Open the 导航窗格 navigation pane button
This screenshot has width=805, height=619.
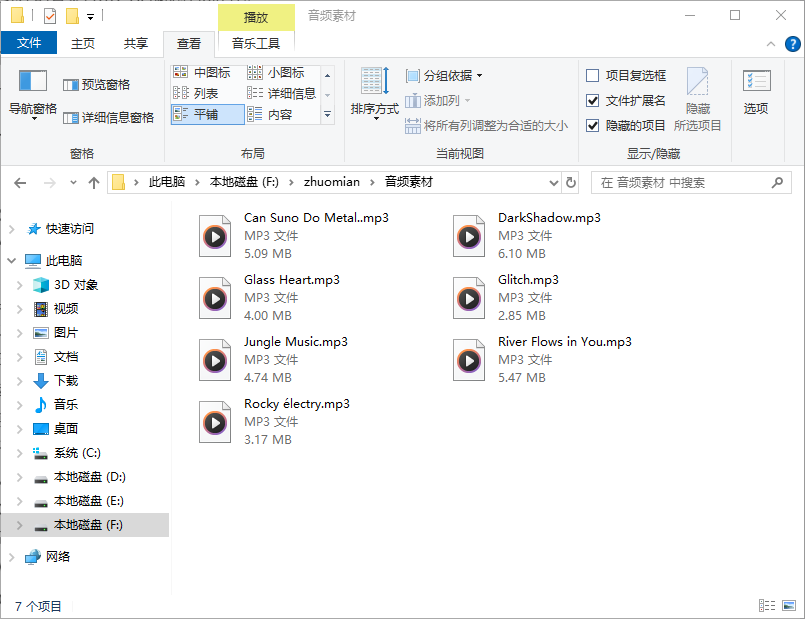(32, 95)
